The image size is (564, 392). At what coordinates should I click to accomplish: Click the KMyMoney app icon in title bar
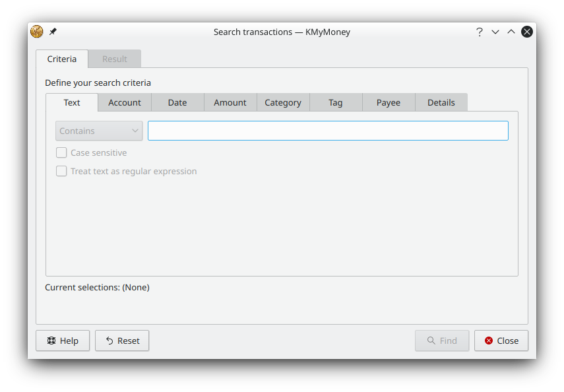36,32
